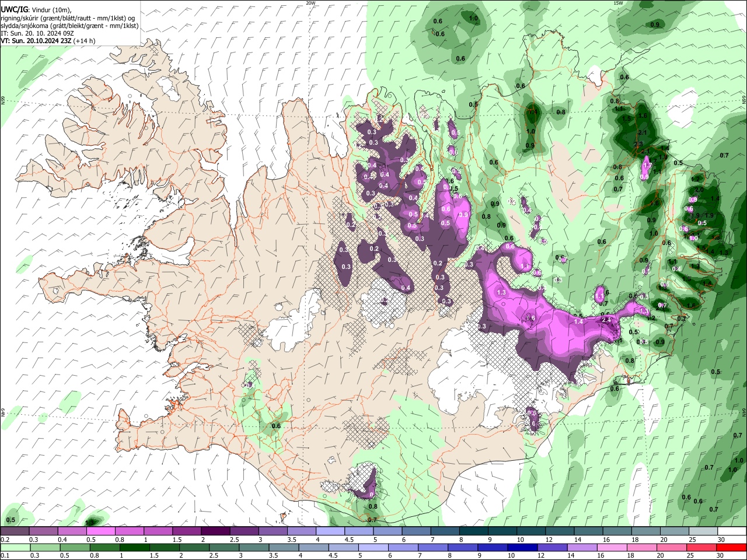Click the bright red 30 rain-scale swatch
This screenshot has width=747, height=560.
pos(732,548)
